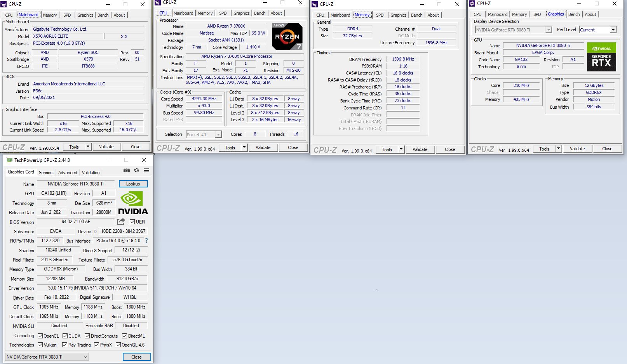
Task: Click the Memory Size 12288 MB value
Action: (x=56, y=279)
